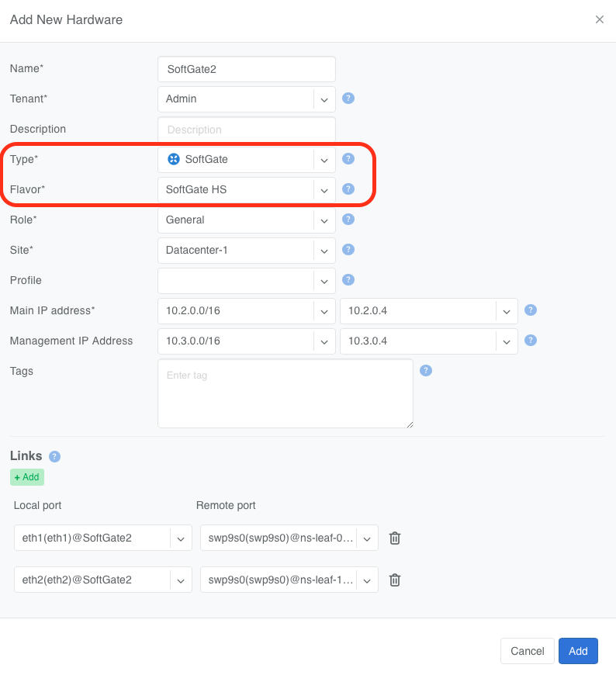Click the help icon next to Tags
Viewport: 616px width, 682px height.
click(x=425, y=371)
